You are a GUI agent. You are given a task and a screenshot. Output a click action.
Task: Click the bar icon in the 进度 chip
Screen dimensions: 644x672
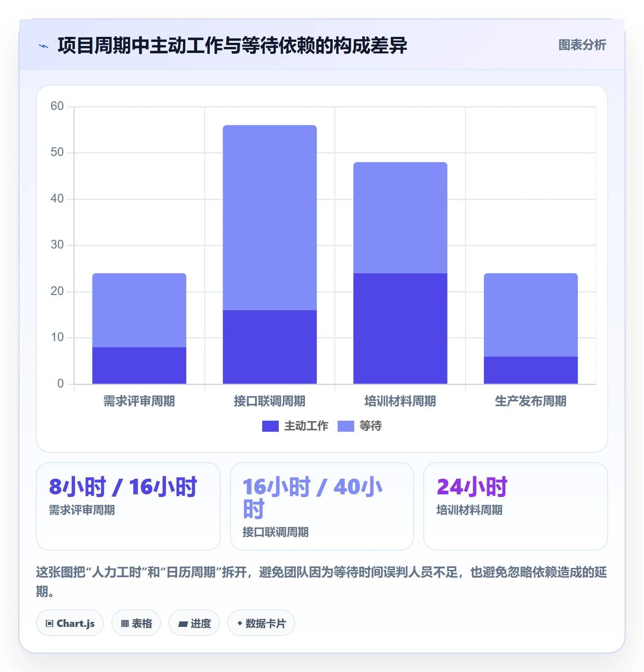click(183, 624)
